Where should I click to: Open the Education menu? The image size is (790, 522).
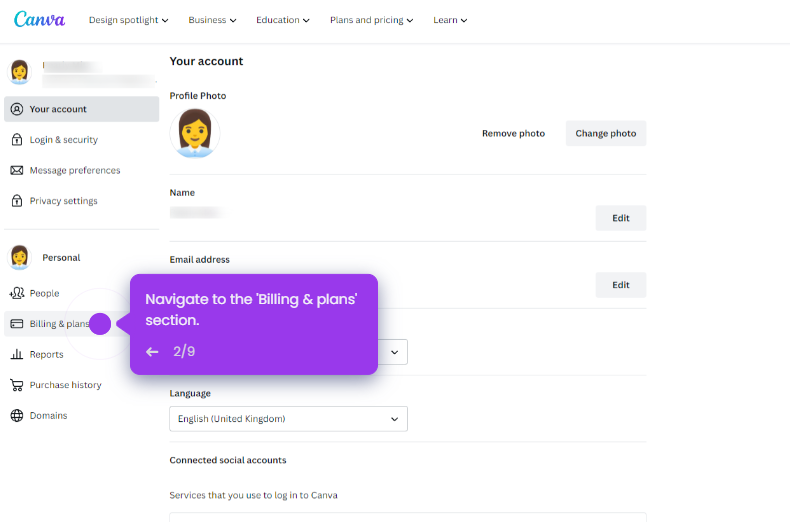point(282,20)
